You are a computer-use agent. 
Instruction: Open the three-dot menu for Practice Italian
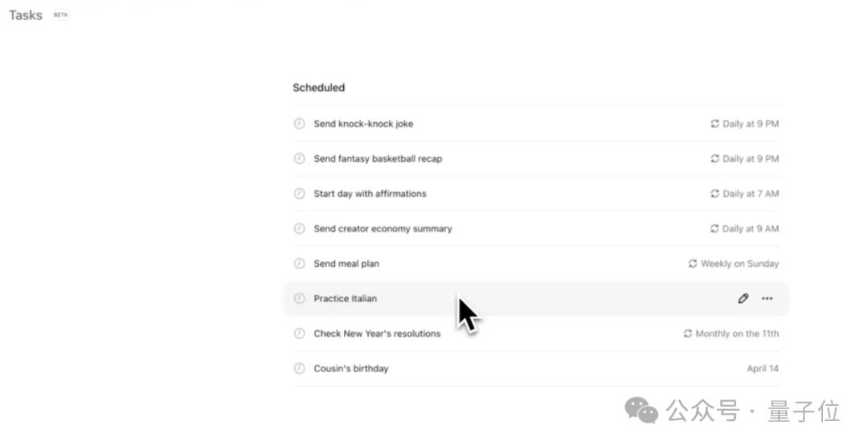pyautogui.click(x=768, y=299)
